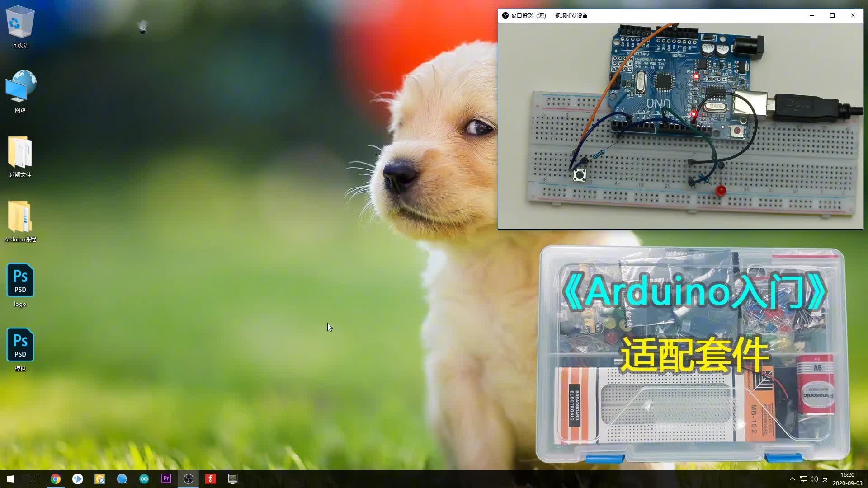This screenshot has width=868, height=488.
Task: Switch the input language indicator 英
Action: [x=825, y=479]
